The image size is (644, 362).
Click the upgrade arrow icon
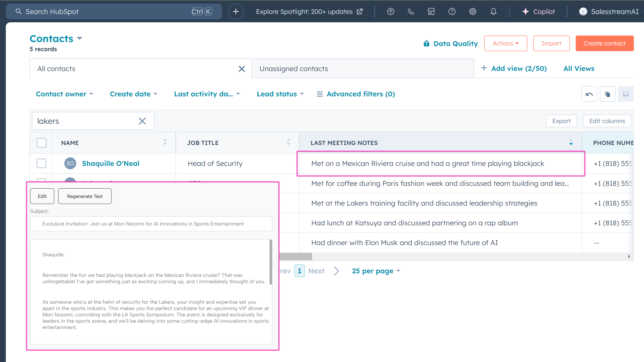(390, 11)
